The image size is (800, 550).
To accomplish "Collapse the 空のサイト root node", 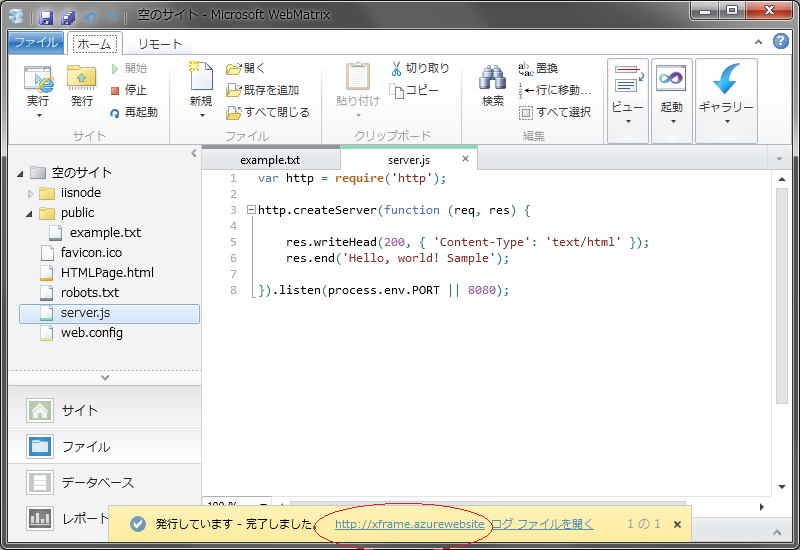I will click(20, 174).
